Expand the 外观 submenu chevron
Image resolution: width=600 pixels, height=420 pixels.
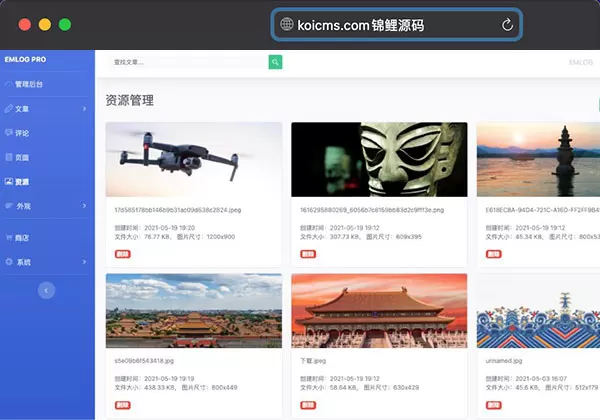(x=84, y=206)
